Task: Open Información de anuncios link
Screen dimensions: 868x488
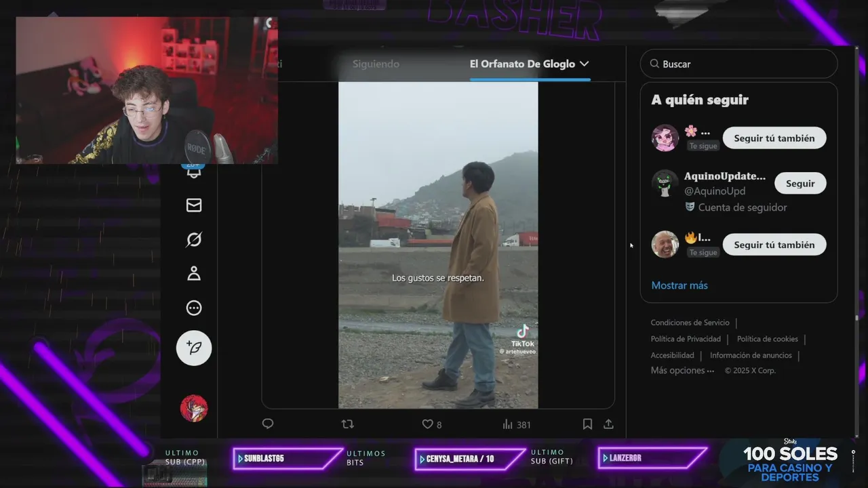Action: click(751, 355)
